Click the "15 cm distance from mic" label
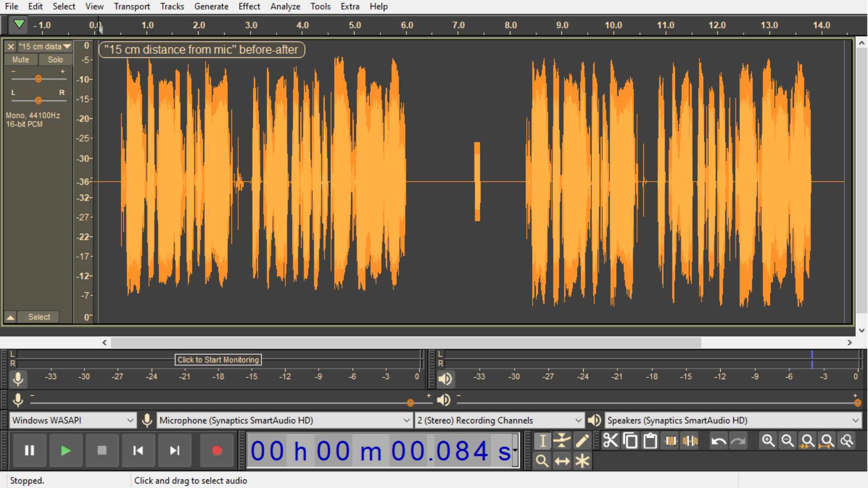Viewport: 868px width, 488px height. pyautogui.click(x=202, y=50)
